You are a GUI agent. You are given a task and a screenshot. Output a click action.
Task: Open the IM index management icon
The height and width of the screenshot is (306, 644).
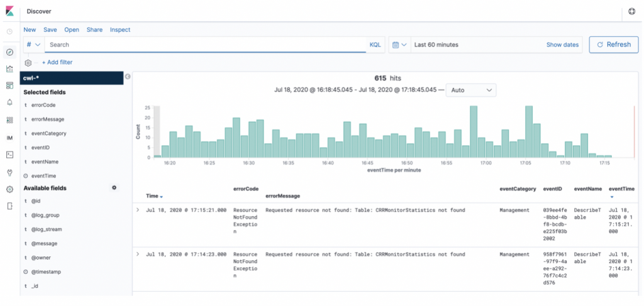pos(9,138)
